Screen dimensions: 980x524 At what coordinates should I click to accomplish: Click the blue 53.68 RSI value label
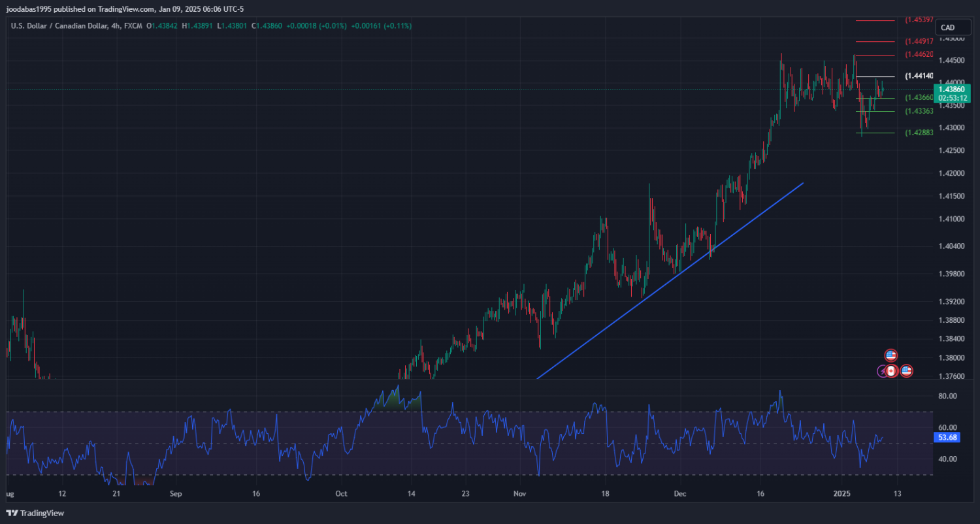click(947, 438)
